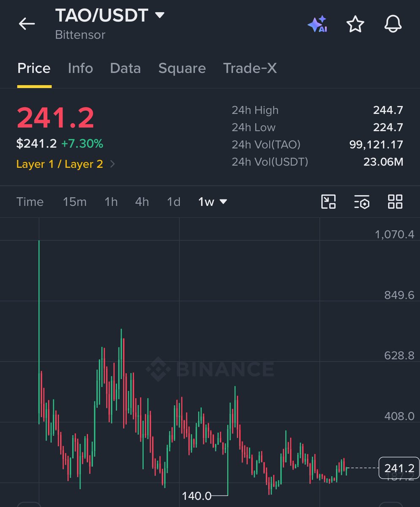This screenshot has height=507, width=420.
Task: Click the Bittensor subtitle text
Action: point(80,35)
